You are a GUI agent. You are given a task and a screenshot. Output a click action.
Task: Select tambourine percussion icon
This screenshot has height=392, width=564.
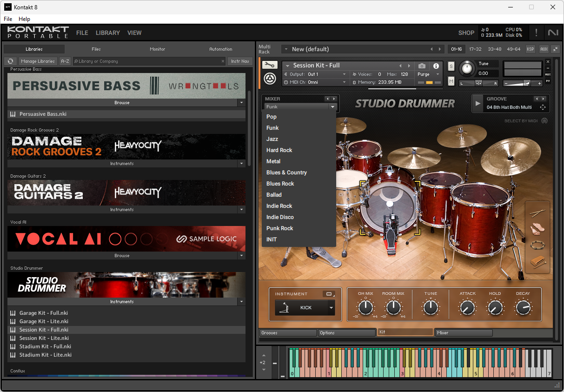point(538,246)
